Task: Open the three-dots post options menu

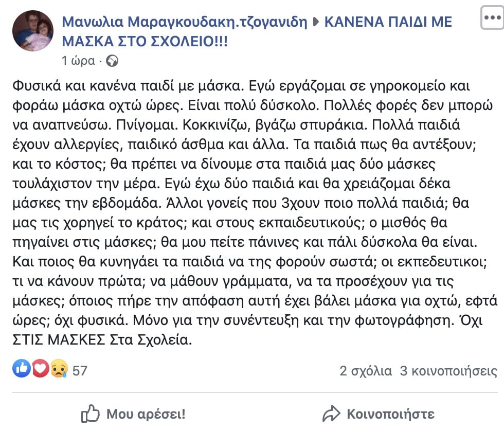Action: (x=492, y=17)
